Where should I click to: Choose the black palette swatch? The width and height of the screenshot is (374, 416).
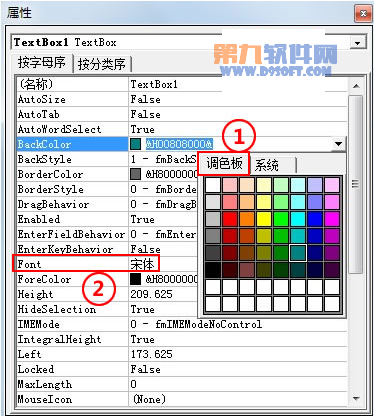[213, 270]
